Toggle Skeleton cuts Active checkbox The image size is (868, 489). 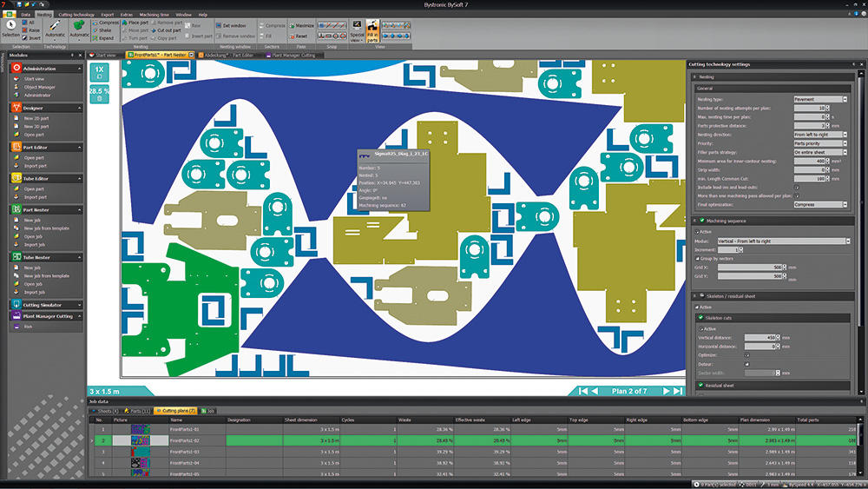(x=701, y=329)
